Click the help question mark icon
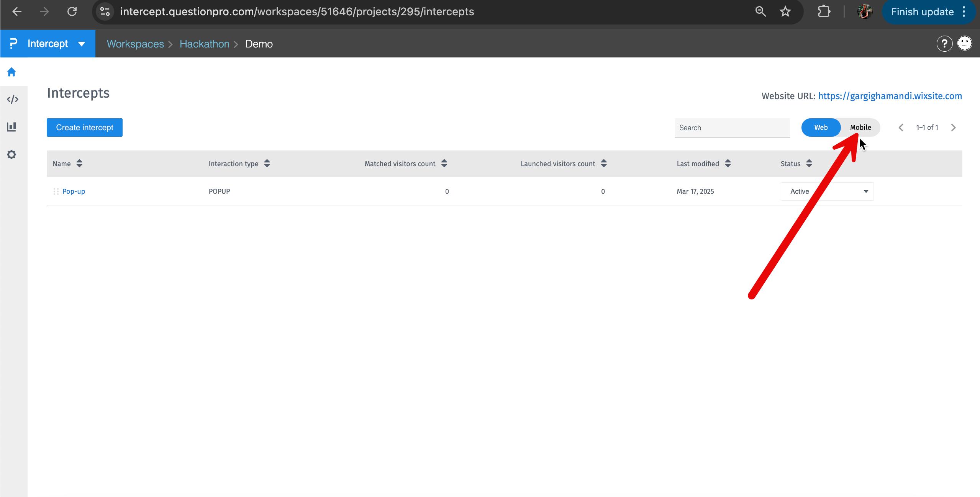 [x=944, y=44]
